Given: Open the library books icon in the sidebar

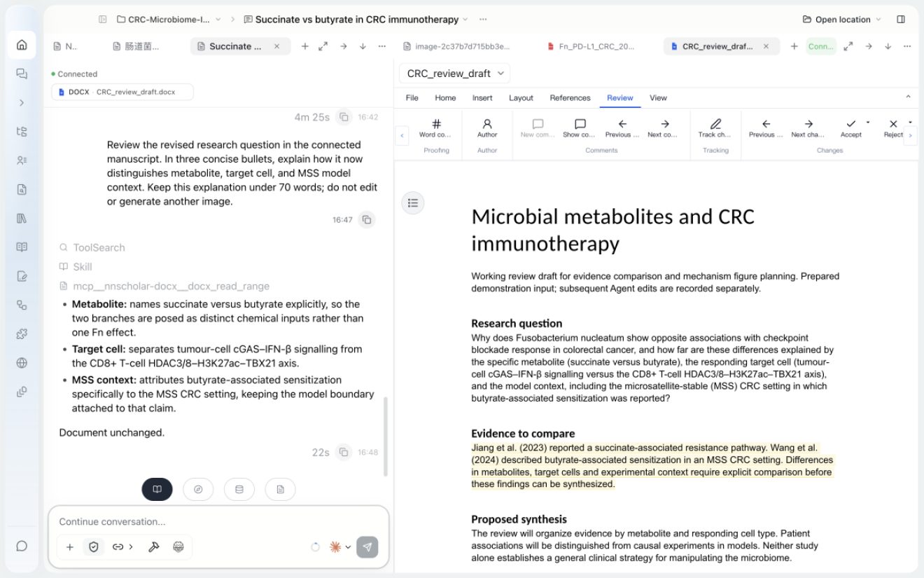Looking at the screenshot, I should pos(22,219).
